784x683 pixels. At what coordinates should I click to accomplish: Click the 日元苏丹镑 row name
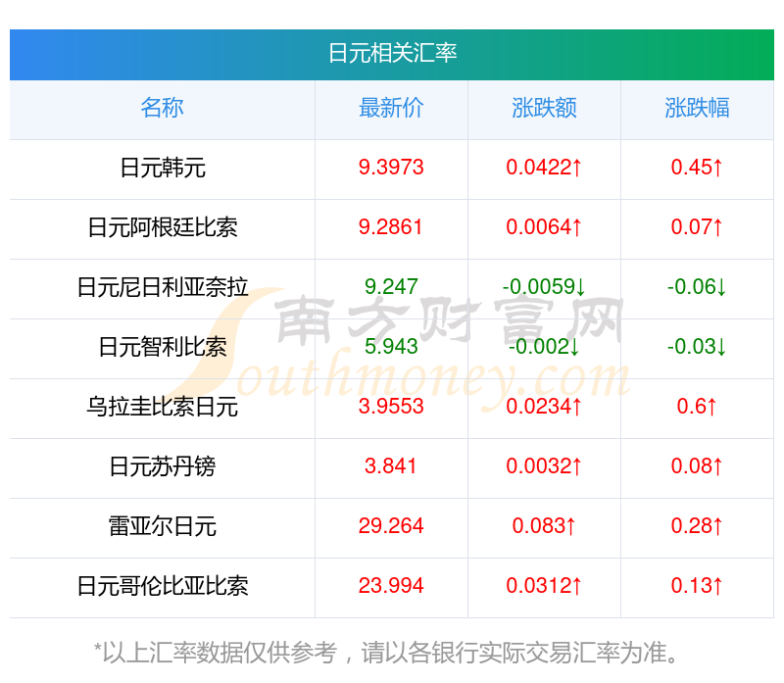163,466
